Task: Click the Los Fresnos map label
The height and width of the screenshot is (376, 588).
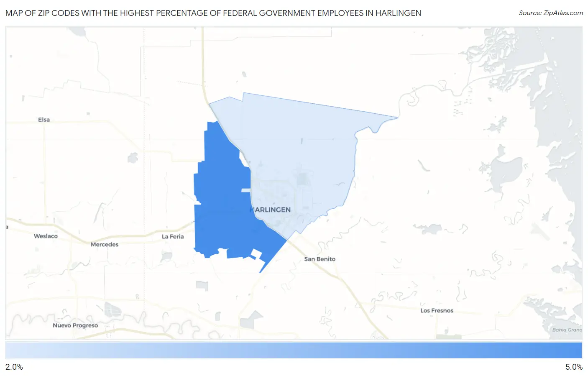Action: point(437,310)
